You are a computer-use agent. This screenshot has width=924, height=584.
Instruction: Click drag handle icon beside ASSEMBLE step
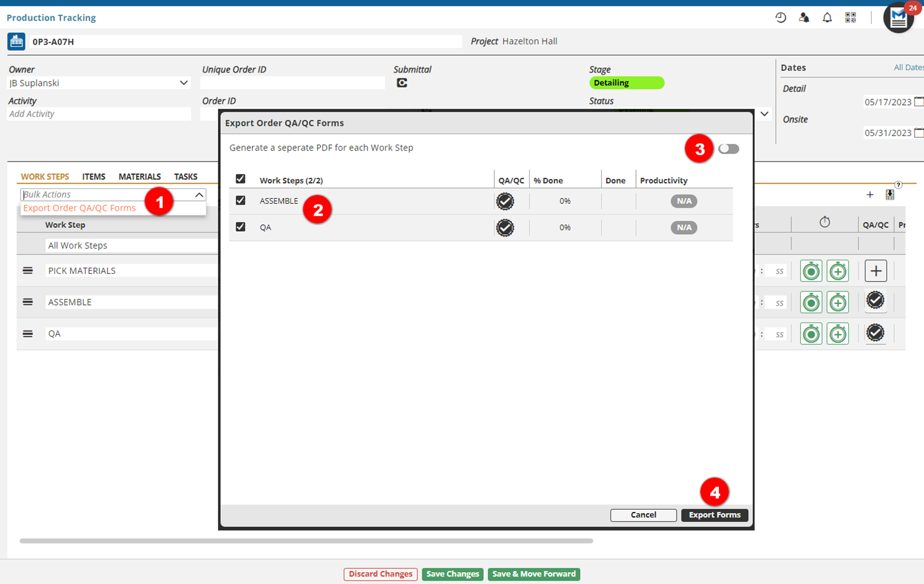tap(28, 302)
